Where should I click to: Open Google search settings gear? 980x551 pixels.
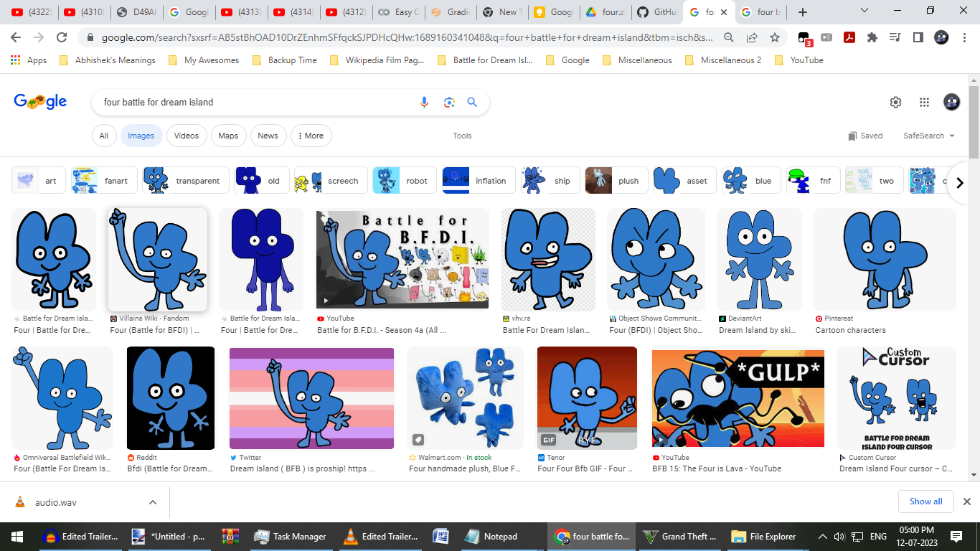[x=895, y=103]
